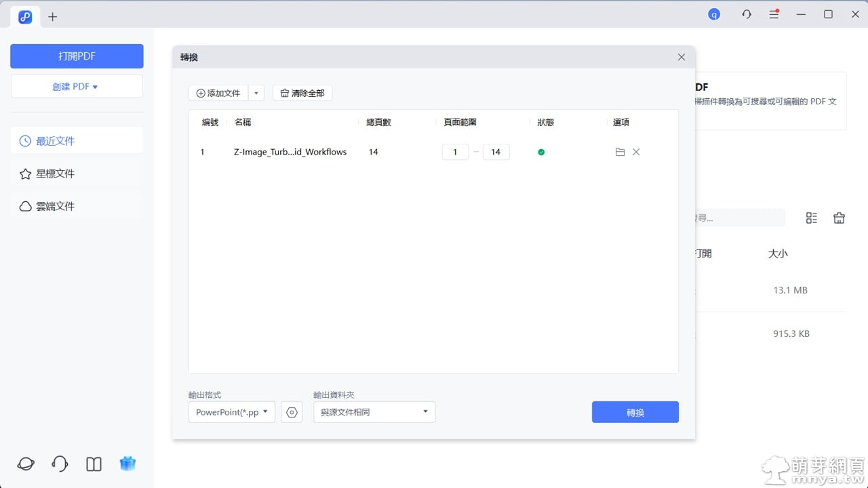Expand the arrow next to 添加文件

tap(256, 93)
